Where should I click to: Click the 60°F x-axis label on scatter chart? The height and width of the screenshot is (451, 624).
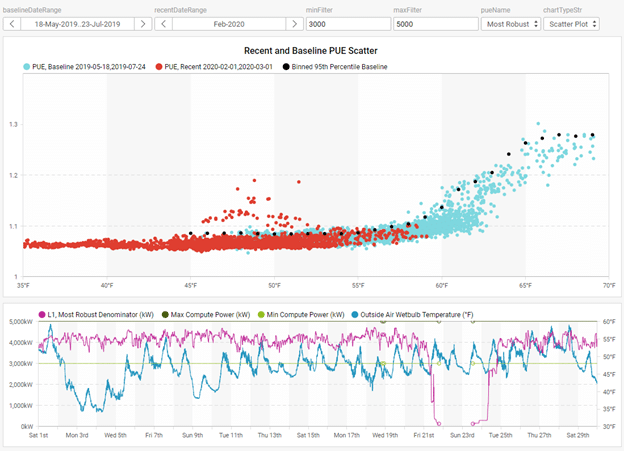pos(442,285)
